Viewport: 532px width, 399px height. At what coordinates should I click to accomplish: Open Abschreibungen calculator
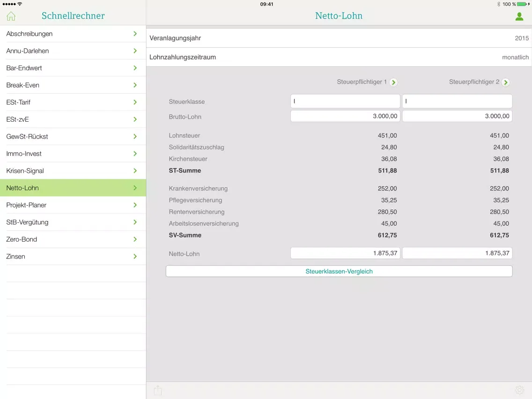pos(73,34)
